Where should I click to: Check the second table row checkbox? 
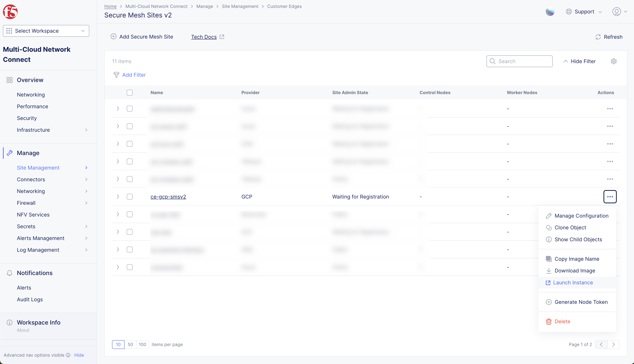click(x=130, y=126)
